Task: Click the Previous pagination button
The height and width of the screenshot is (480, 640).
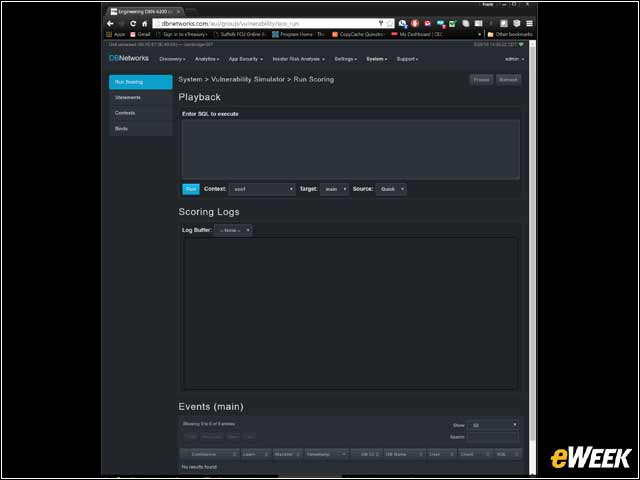Action: coord(211,437)
